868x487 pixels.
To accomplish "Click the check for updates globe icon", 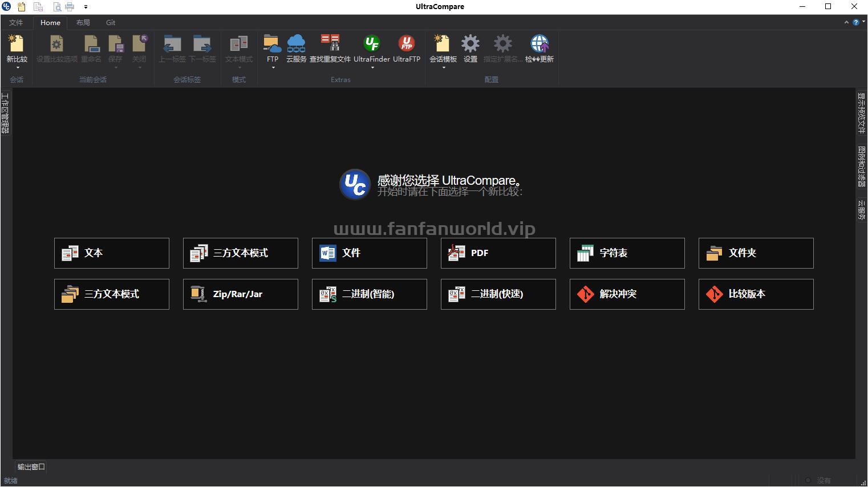I will pyautogui.click(x=539, y=44).
